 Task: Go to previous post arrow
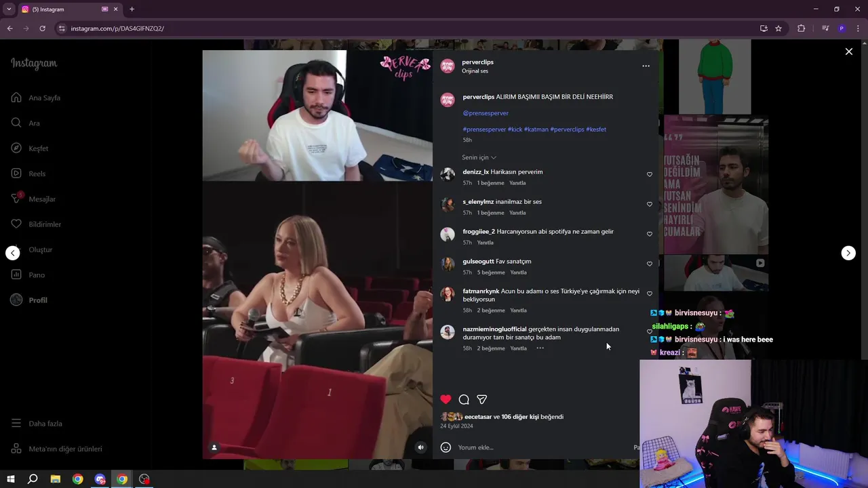pos(13,253)
